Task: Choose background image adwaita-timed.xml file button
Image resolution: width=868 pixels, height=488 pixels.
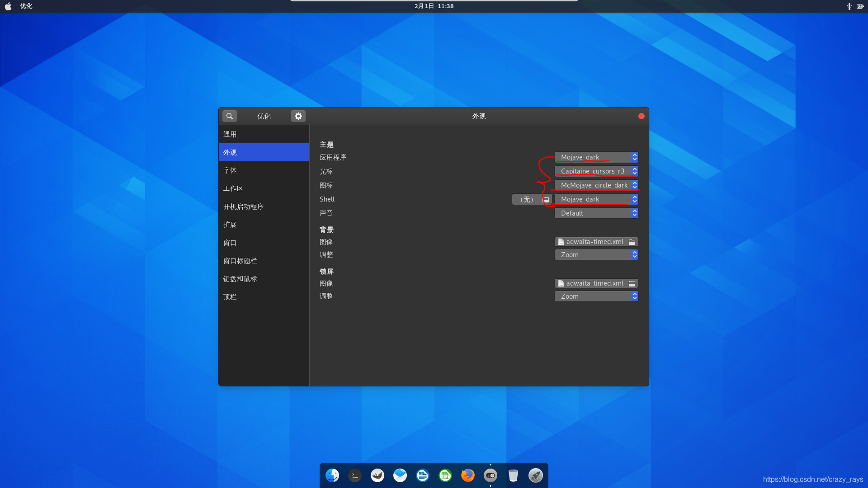Action: (x=596, y=242)
